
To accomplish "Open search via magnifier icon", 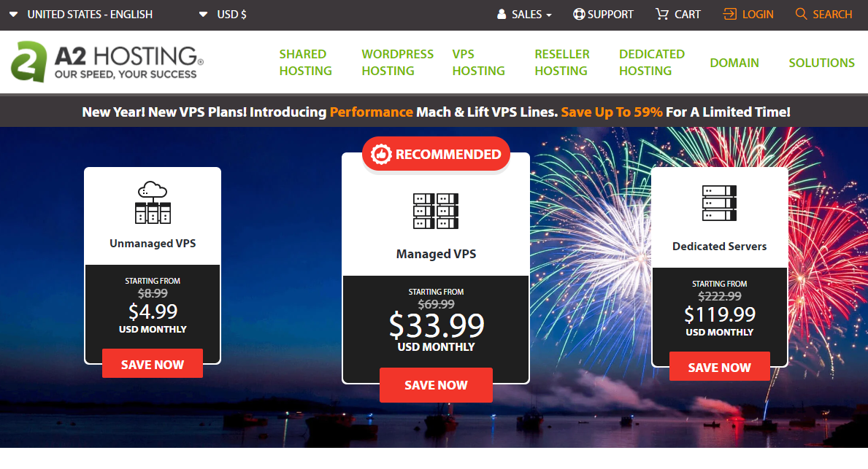I will click(801, 14).
